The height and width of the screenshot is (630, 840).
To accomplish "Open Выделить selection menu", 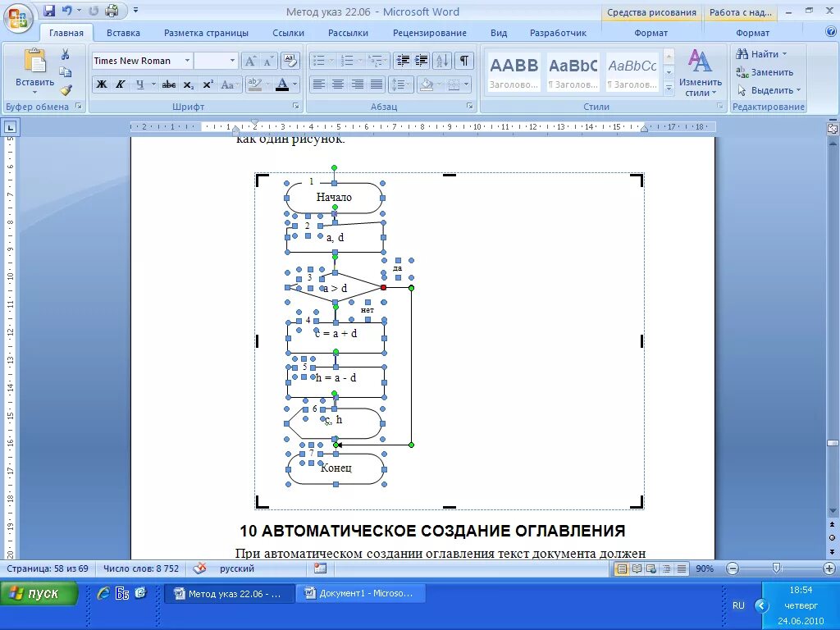I will point(768,90).
